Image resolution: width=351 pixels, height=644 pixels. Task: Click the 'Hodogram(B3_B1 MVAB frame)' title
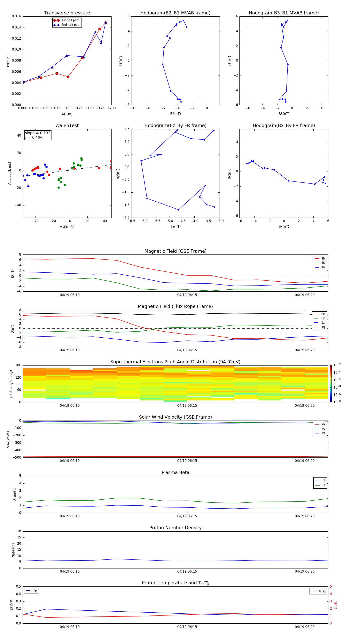pos(284,13)
